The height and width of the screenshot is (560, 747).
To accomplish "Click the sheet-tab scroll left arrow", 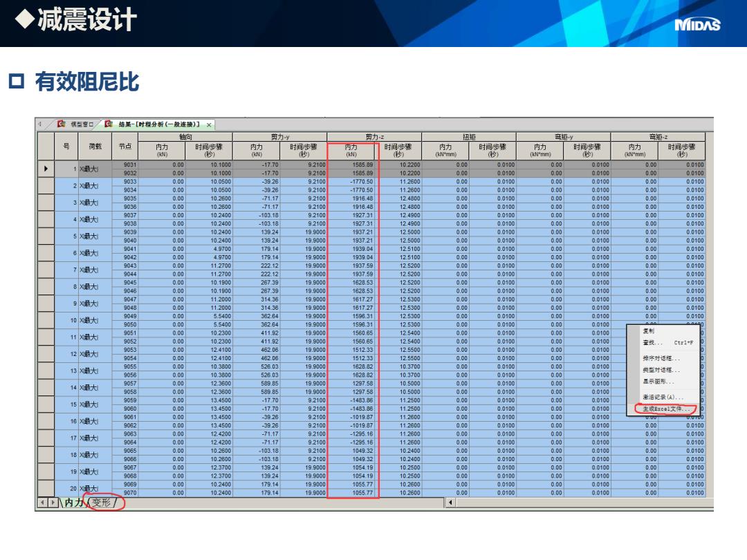I will (x=43, y=503).
